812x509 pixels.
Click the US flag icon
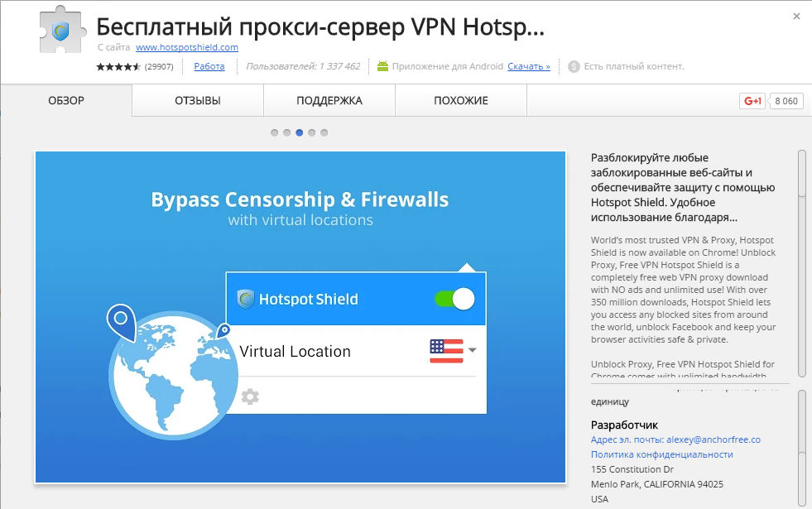pos(446,351)
